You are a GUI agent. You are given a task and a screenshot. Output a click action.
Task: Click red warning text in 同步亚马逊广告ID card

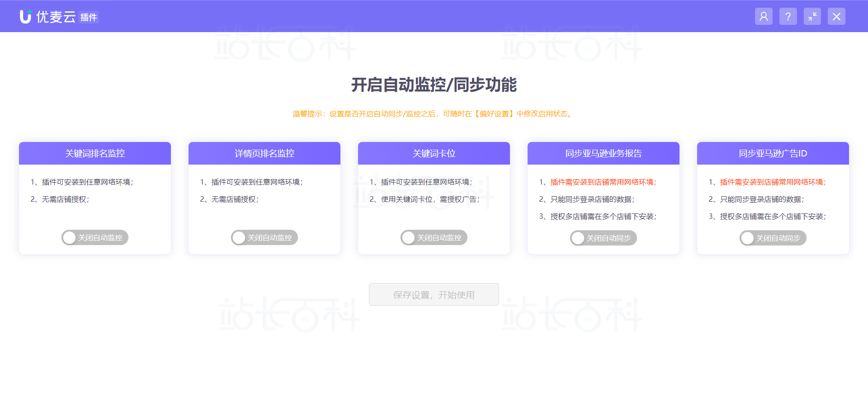click(x=773, y=182)
